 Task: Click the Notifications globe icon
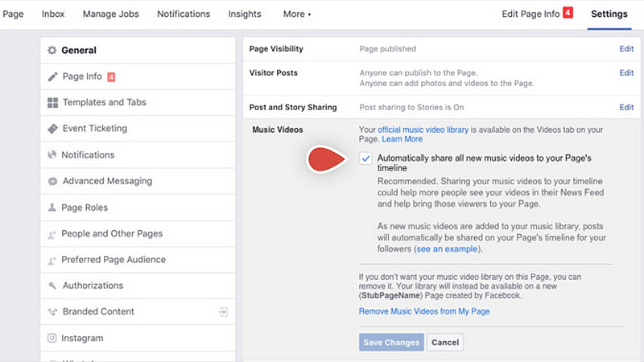(x=52, y=154)
